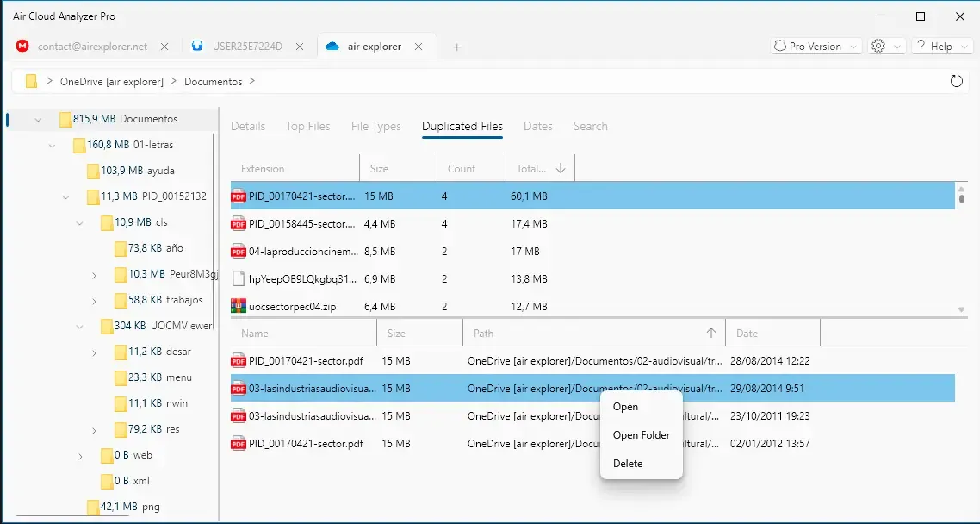
Task: Switch to the Dates tab
Action: pos(538,126)
